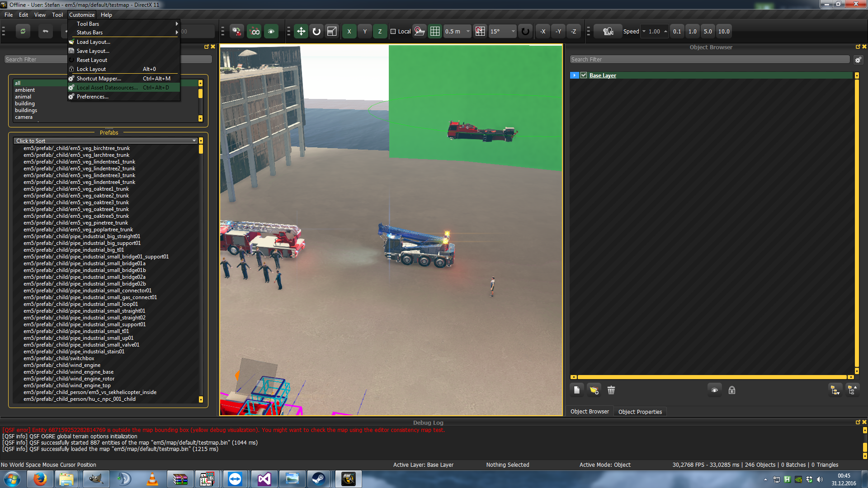Toggle the padlock lock icon in Object Browser
Viewport: 868px width, 488px height.
click(x=732, y=390)
